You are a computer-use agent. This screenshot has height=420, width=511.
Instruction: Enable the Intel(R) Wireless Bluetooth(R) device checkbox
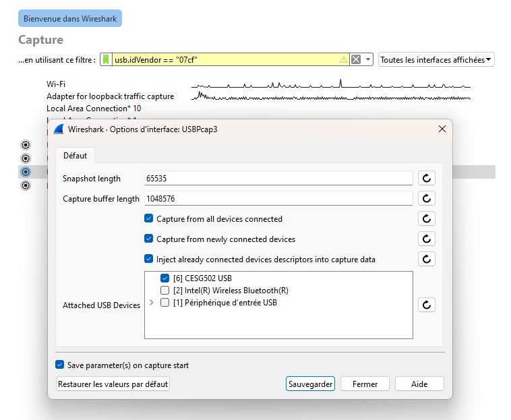[165, 290]
